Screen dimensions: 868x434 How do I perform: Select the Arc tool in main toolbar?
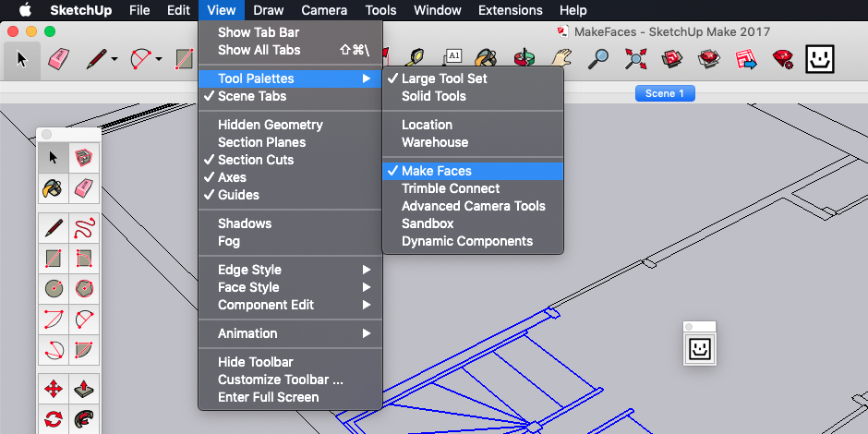140,59
